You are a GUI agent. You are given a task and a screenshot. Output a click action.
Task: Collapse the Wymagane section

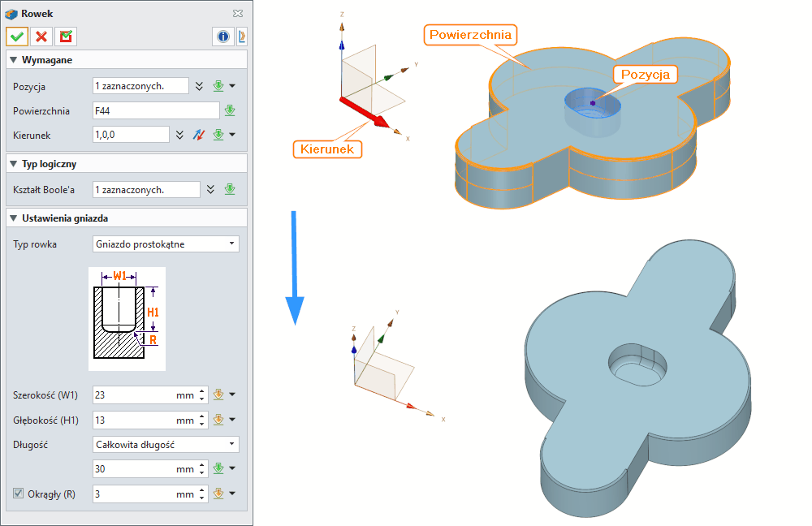[14, 60]
